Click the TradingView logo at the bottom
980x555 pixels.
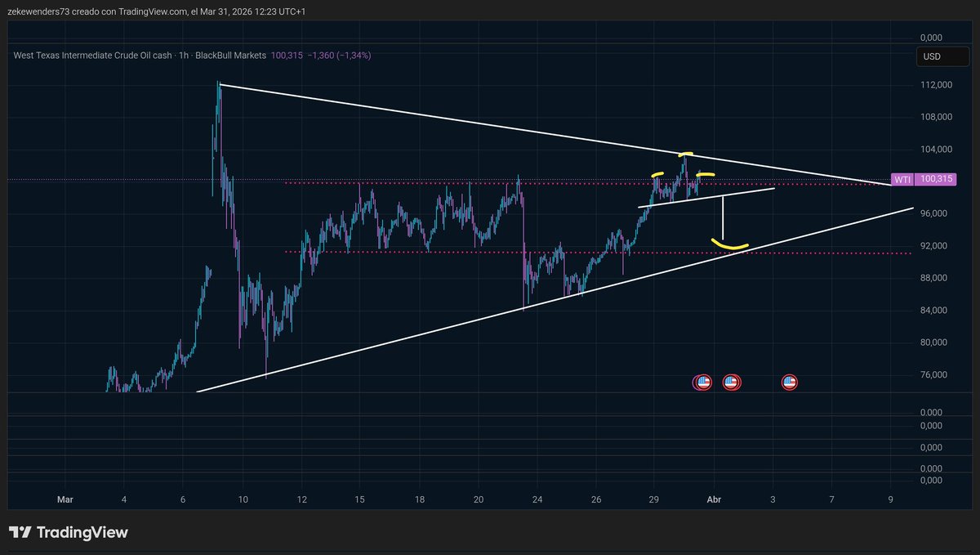click(69, 532)
